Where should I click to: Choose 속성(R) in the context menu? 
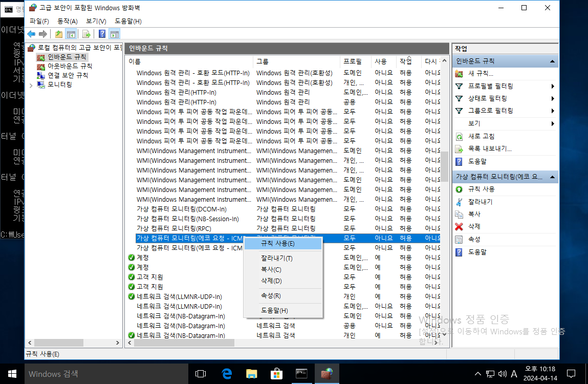coord(283,296)
